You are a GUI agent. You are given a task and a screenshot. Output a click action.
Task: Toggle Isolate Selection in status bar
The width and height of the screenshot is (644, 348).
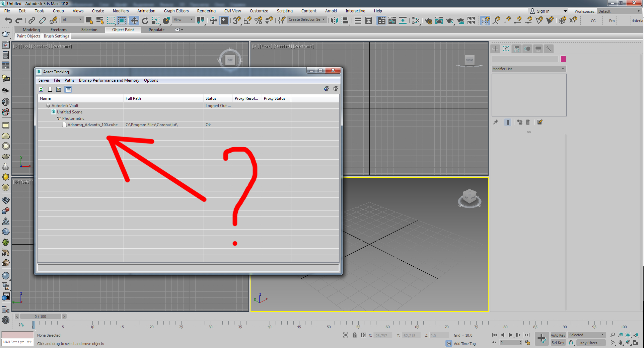[x=346, y=335]
